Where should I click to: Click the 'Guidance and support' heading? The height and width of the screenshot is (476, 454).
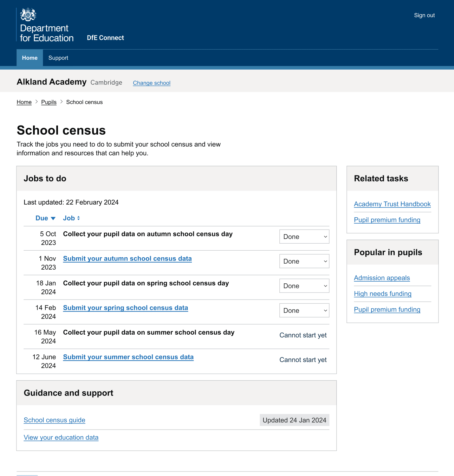tap(69, 393)
